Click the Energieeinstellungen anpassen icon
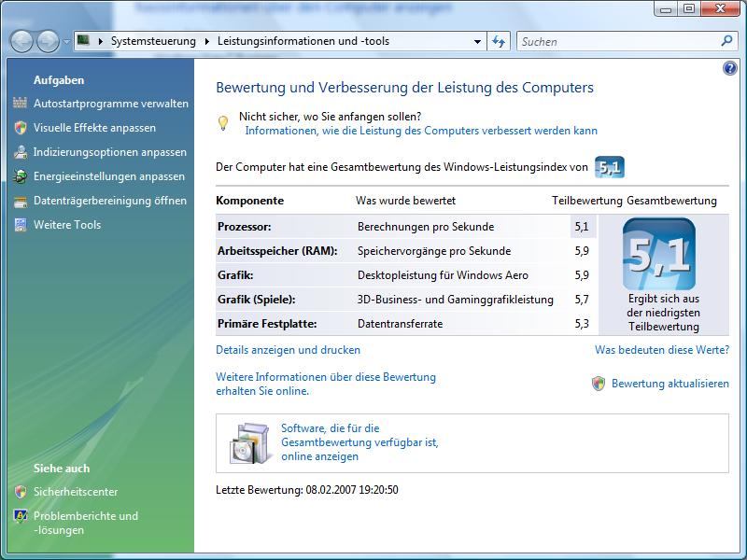Screen dimensions: 747x560 click(20, 176)
